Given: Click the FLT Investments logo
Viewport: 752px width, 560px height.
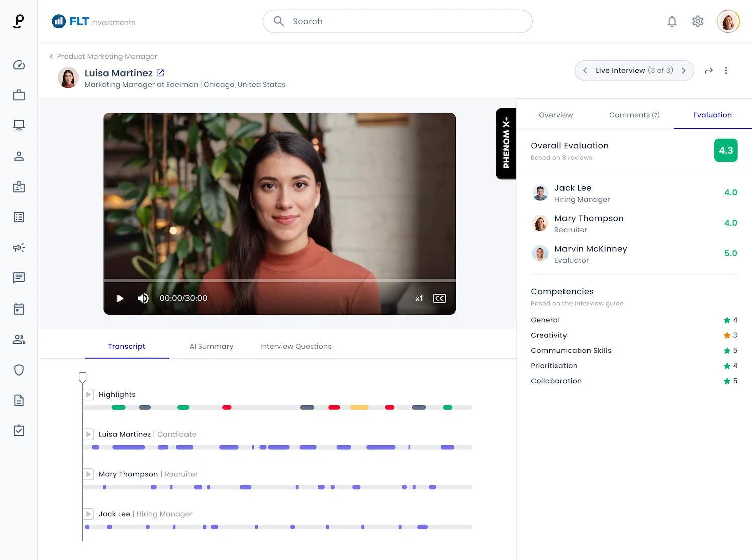Looking at the screenshot, I should click(x=94, y=21).
